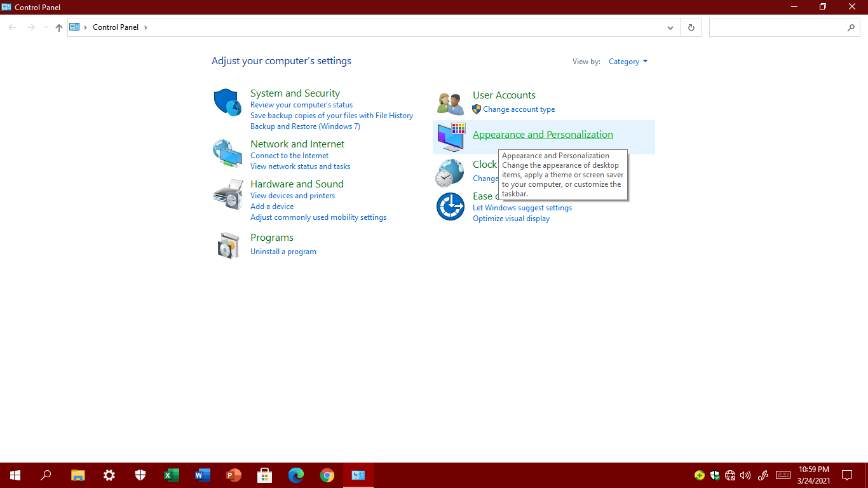This screenshot has height=488, width=868.
Task: Click Backup and Restore (Windows 7) link
Action: (305, 126)
